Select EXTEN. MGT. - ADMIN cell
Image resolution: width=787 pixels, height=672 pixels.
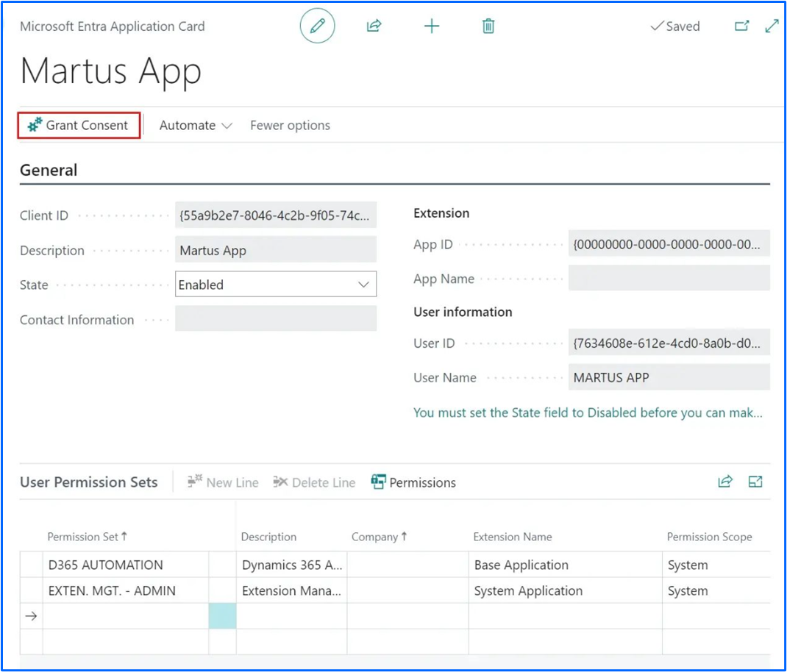click(126, 590)
